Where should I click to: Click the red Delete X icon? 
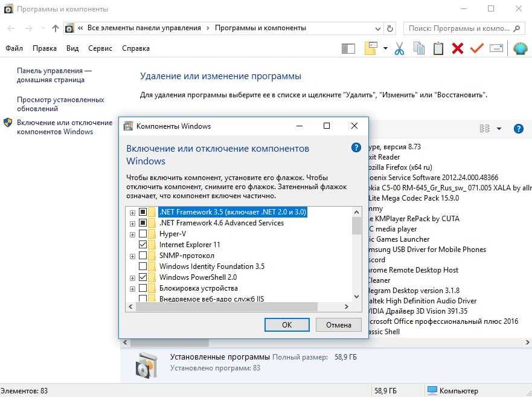(x=457, y=48)
